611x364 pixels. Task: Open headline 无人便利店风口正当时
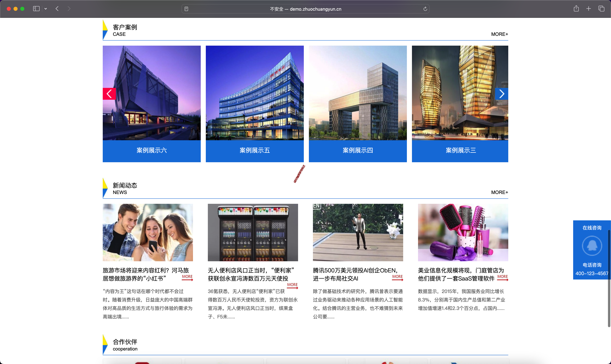click(x=251, y=274)
